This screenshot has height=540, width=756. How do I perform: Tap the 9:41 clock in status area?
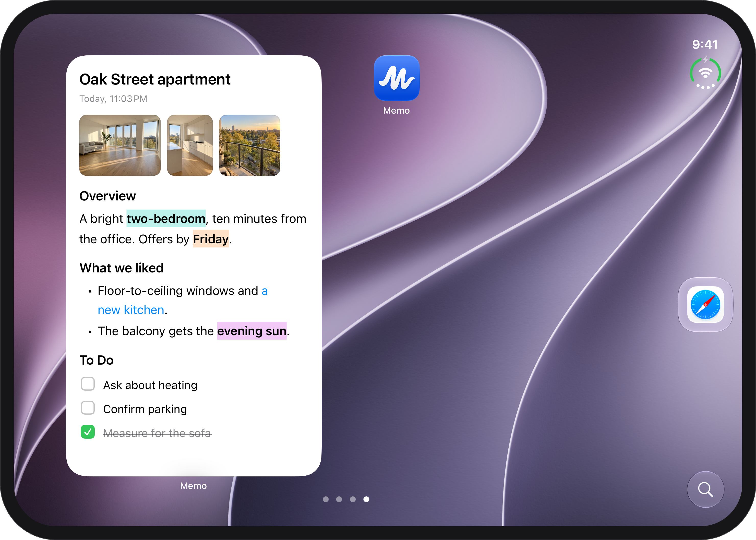click(705, 45)
